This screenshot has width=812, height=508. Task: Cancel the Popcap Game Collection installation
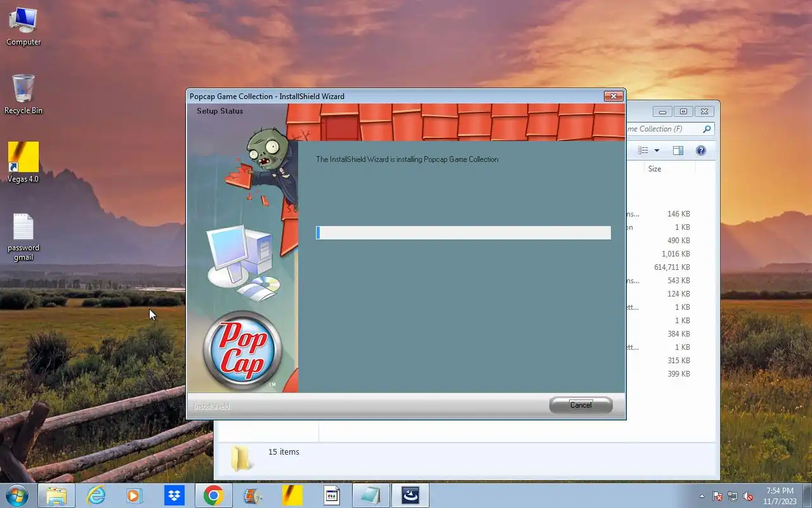point(580,405)
